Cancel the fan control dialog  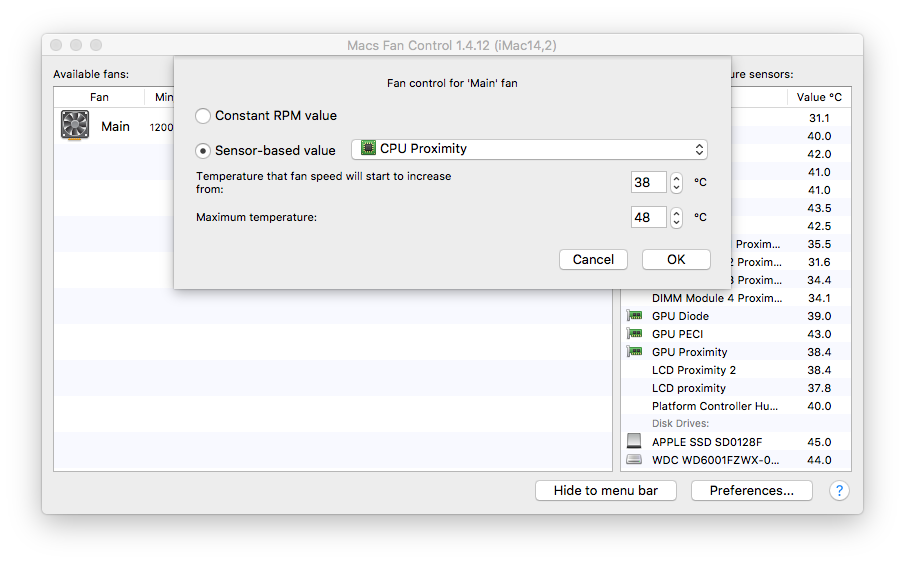tap(593, 260)
